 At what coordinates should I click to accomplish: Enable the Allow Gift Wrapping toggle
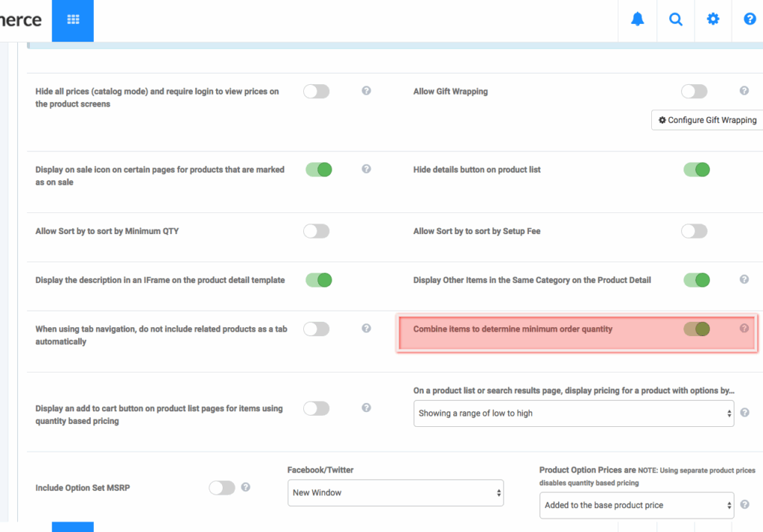694,91
